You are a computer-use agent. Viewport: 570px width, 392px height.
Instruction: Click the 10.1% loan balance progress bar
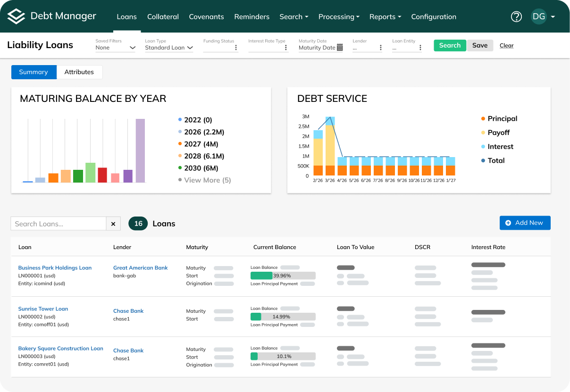tap(283, 356)
